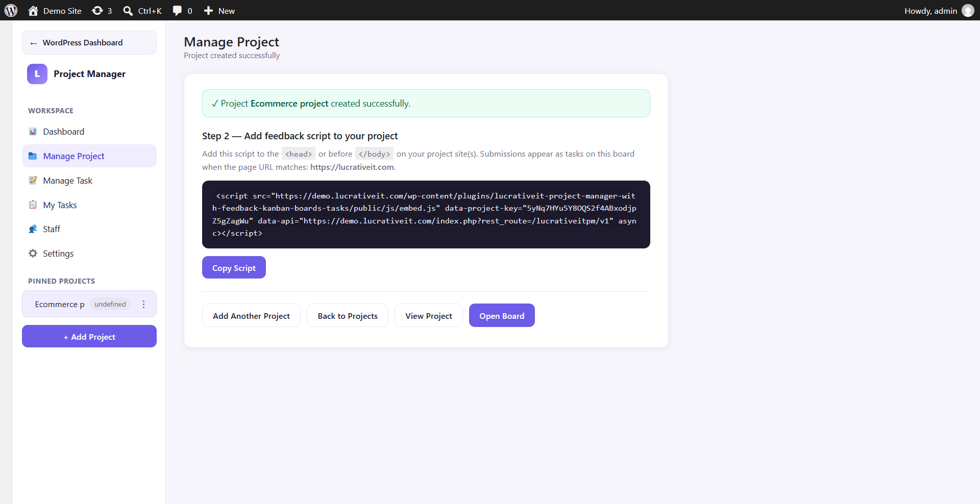This screenshot has width=980, height=504.
Task: Click inside the embed script code block
Action: click(426, 215)
